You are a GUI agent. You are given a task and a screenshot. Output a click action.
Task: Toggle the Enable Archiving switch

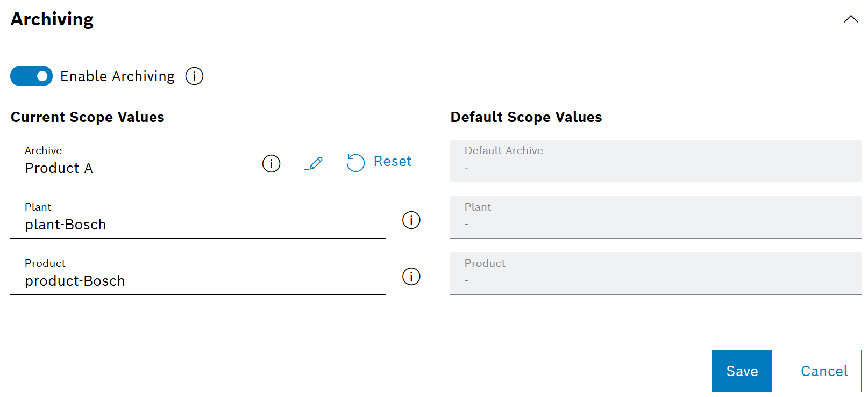point(31,76)
